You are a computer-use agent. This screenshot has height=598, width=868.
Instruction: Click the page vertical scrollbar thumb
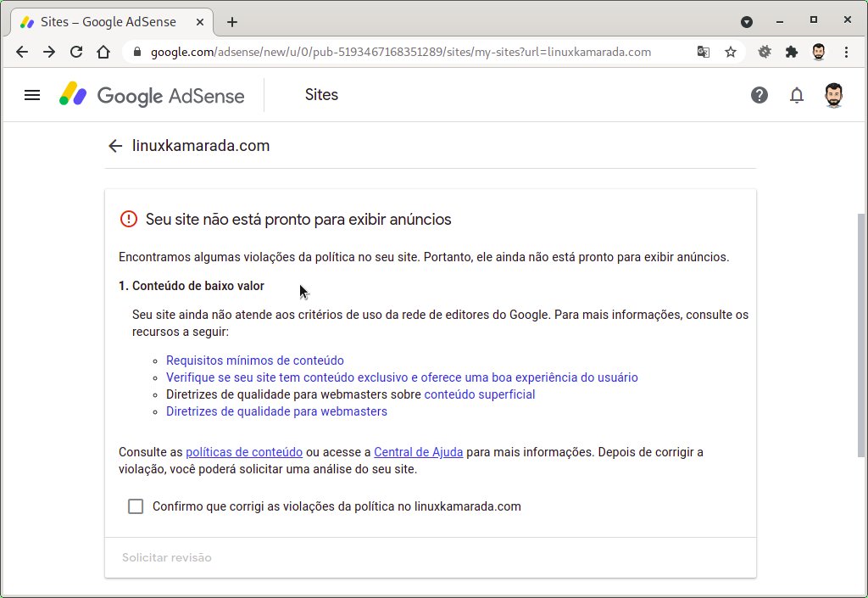pos(861,335)
